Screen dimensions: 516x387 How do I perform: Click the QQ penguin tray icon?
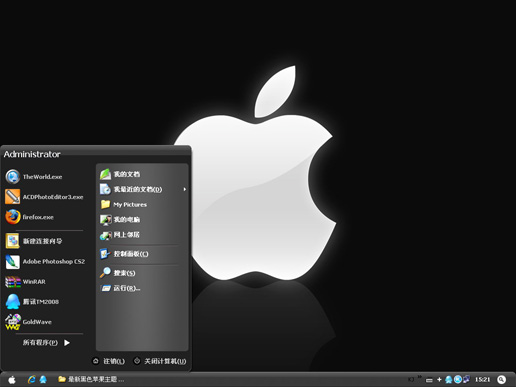coord(449,379)
